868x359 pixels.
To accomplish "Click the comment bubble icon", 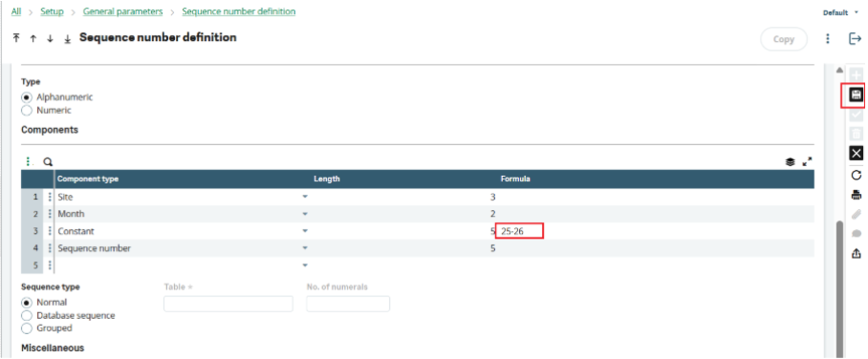I will (x=856, y=234).
